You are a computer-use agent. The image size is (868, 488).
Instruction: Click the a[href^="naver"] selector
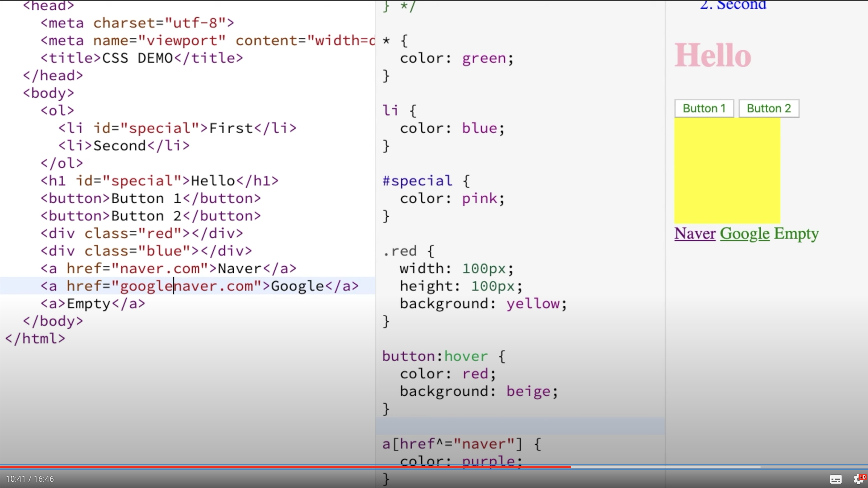coord(452,444)
